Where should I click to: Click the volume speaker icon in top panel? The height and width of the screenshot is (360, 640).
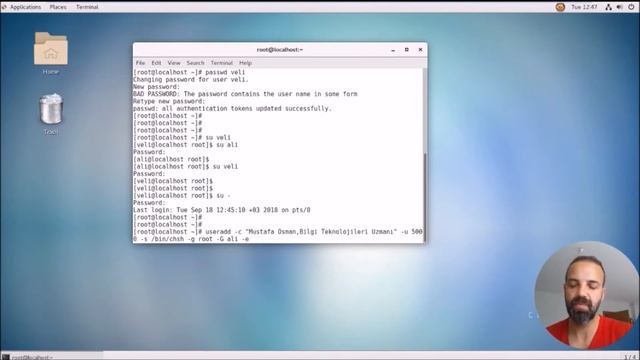(x=619, y=7)
